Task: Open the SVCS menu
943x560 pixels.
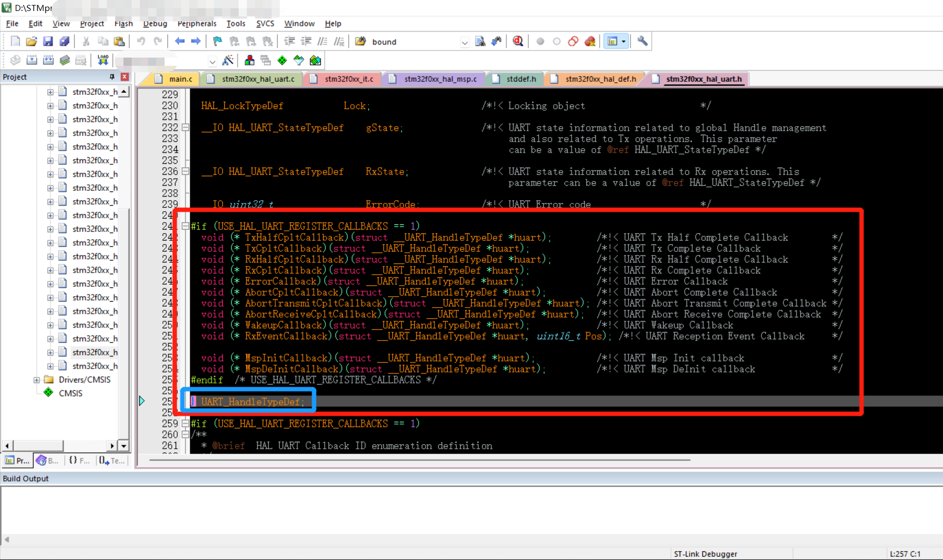Action: point(265,24)
